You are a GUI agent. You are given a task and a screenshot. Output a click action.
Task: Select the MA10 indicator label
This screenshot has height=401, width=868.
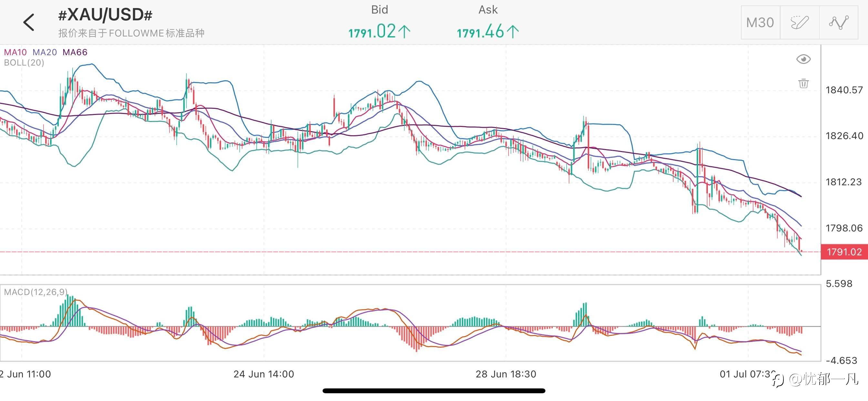coord(15,52)
